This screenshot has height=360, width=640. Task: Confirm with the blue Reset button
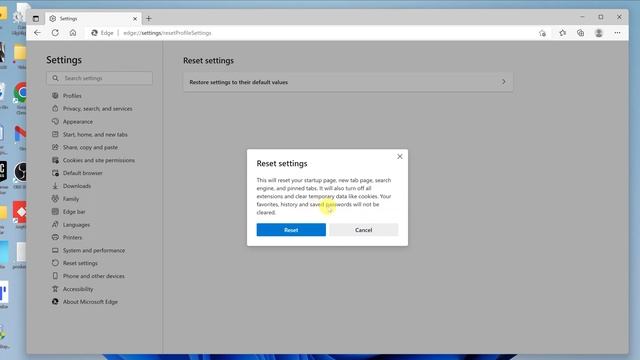pyautogui.click(x=291, y=230)
